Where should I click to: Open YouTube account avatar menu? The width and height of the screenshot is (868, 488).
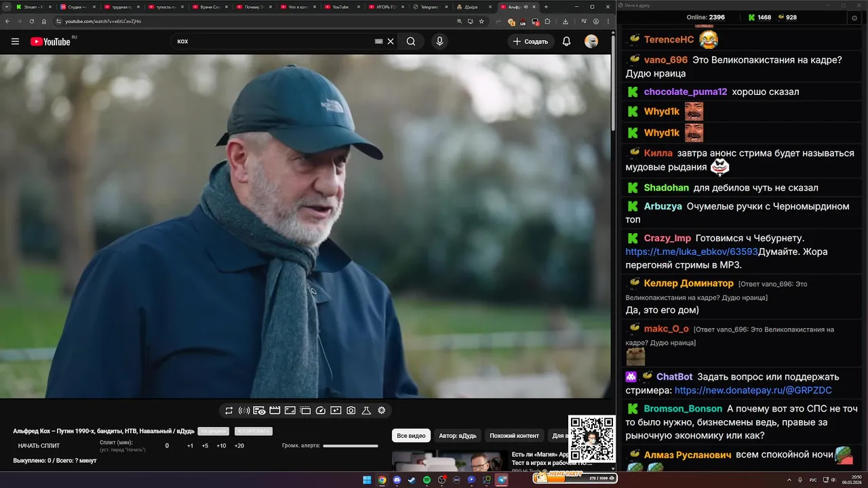click(591, 41)
